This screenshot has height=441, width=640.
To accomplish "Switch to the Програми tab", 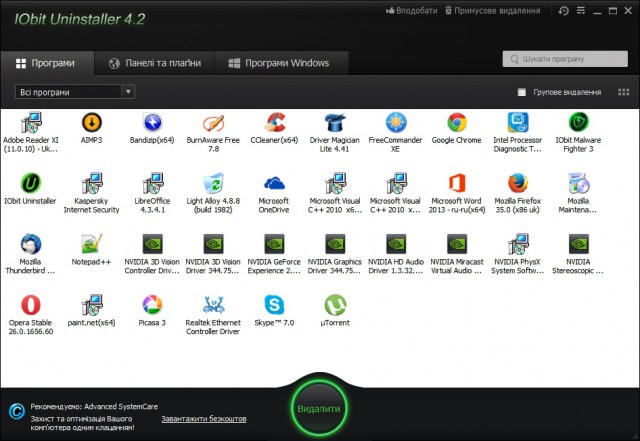I will point(47,63).
